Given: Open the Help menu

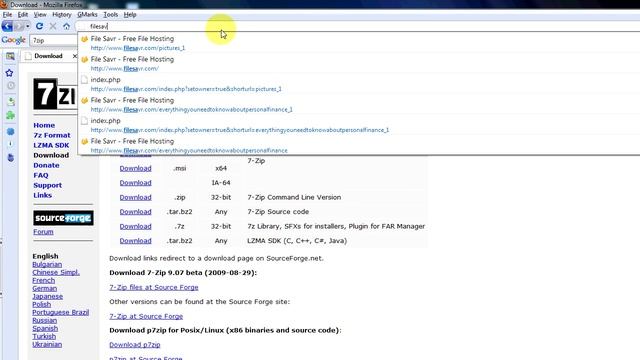Looking at the screenshot, I should [130, 14].
